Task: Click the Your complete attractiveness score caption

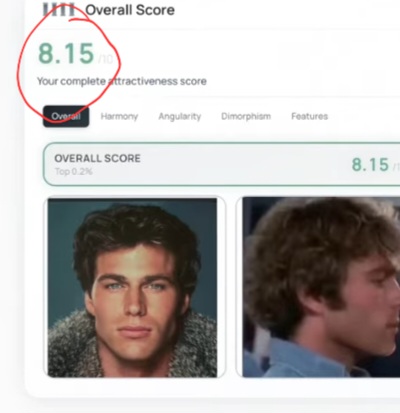Action: pyautogui.click(x=122, y=81)
